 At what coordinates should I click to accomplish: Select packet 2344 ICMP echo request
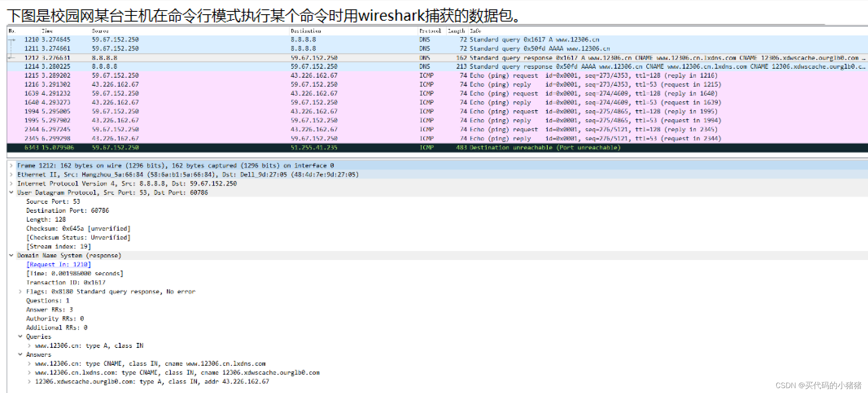[x=437, y=129]
